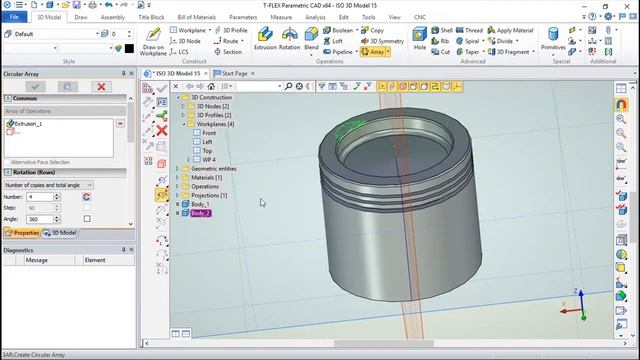Switch to the 3D Model panel tab
Image resolution: width=640 pixels, height=360 pixels.
coord(60,233)
